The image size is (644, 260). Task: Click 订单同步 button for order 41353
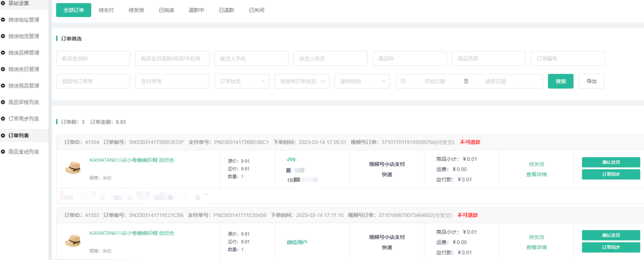point(611,247)
